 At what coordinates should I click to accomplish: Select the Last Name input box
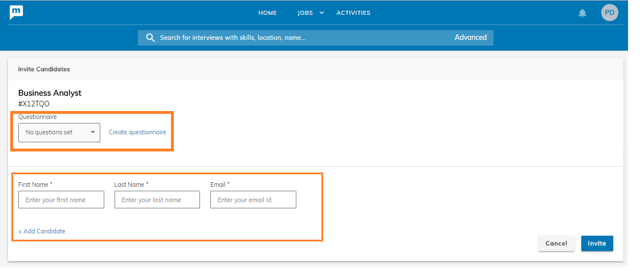[157, 200]
